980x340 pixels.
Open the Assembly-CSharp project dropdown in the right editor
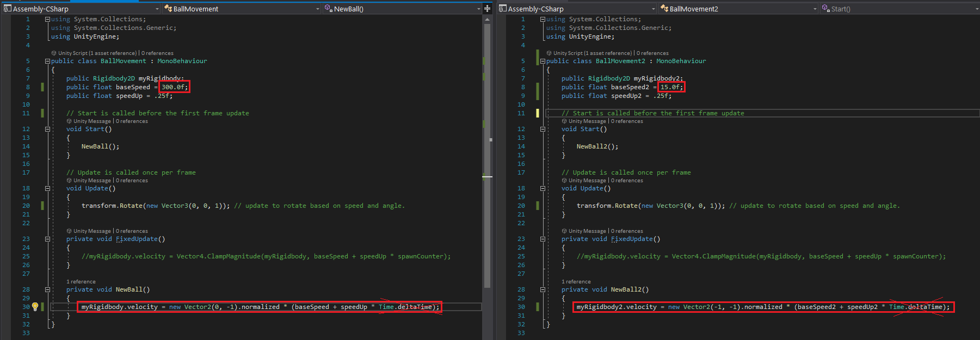[x=577, y=9]
